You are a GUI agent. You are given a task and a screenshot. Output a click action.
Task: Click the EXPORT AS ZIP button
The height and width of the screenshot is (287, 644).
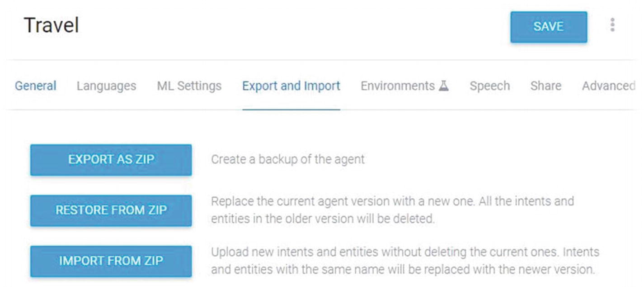click(x=111, y=160)
